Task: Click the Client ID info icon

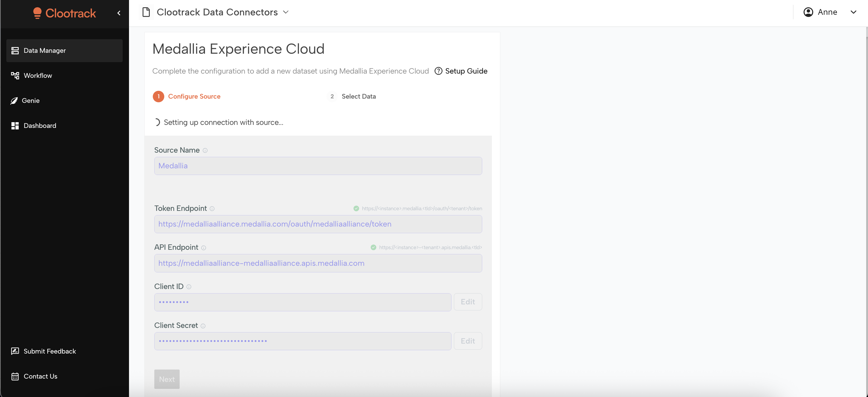Action: point(189,287)
